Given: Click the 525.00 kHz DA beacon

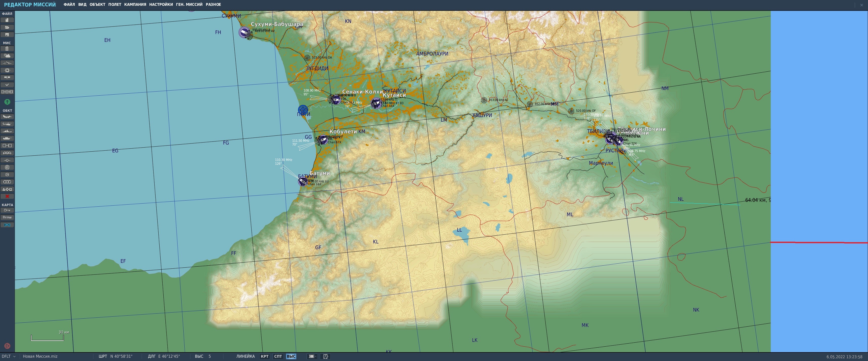Looking at the screenshot, I should tap(307, 58).
